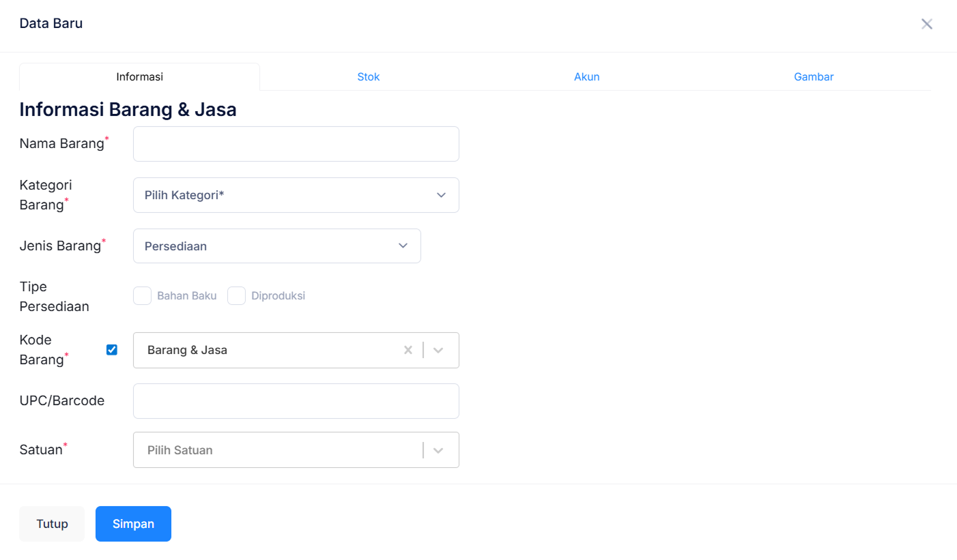This screenshot has width=957, height=560.
Task: Click the Tutup button
Action: click(x=52, y=524)
